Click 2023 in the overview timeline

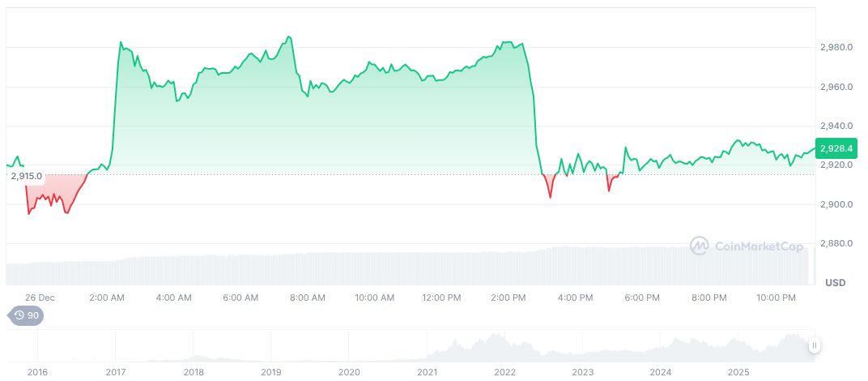(x=582, y=372)
